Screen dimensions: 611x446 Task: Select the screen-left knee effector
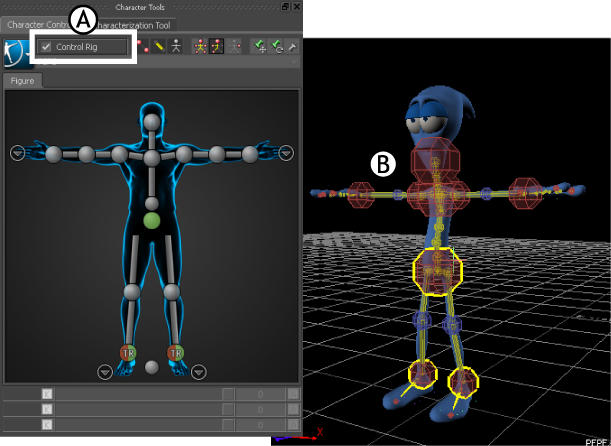132,292
